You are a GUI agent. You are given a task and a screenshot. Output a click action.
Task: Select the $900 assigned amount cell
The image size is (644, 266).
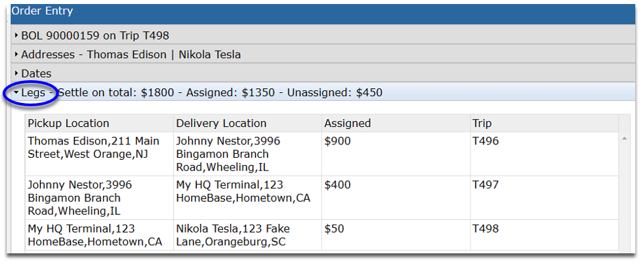coord(396,154)
